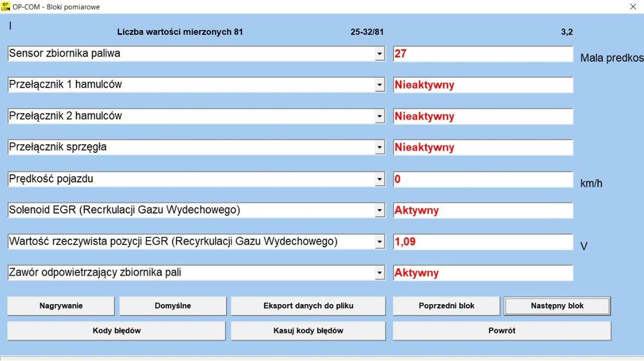Screen dimensions: 644x361
Task: Expand the Przełącznik 1 hamulców dropdown
Action: click(379, 86)
